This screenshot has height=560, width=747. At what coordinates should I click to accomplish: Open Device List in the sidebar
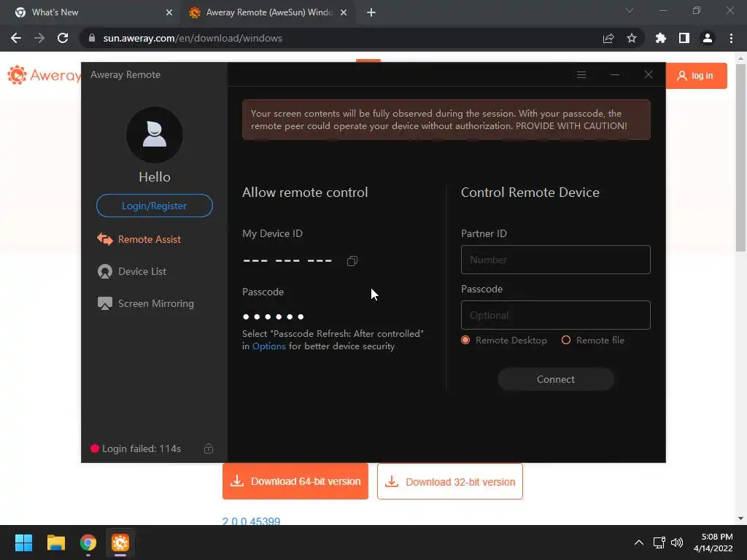coord(132,271)
